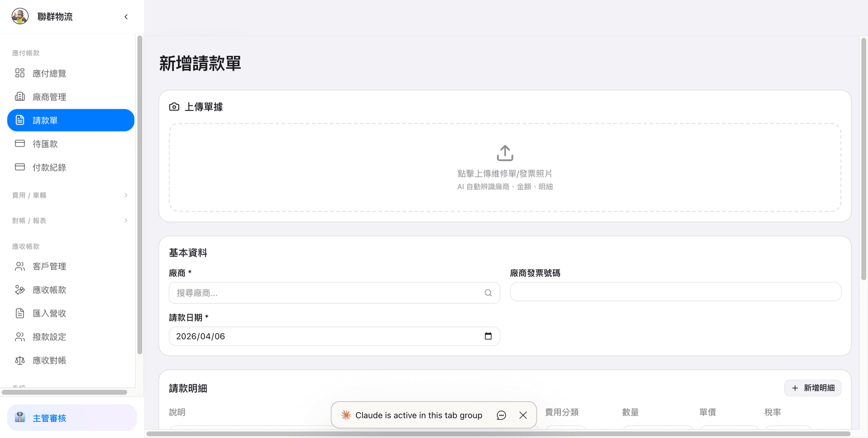This screenshot has width=868, height=438.
Task: Open the 主管審核 supervisor review section
Action: [x=50, y=418]
